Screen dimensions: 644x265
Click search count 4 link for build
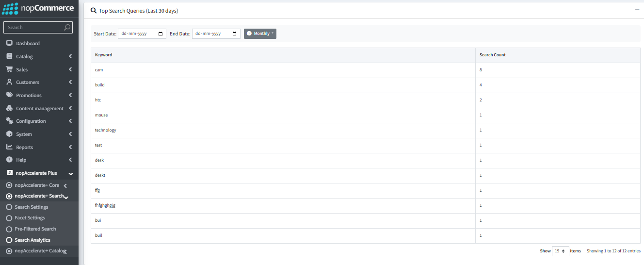click(x=481, y=85)
